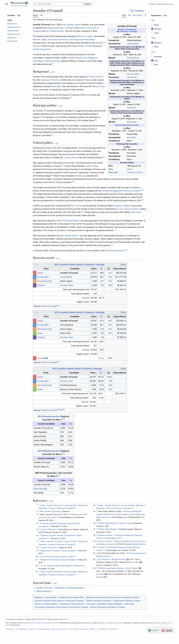Select Standard page width
Screen dimensions: 179x644
click(x=152, y=43)
